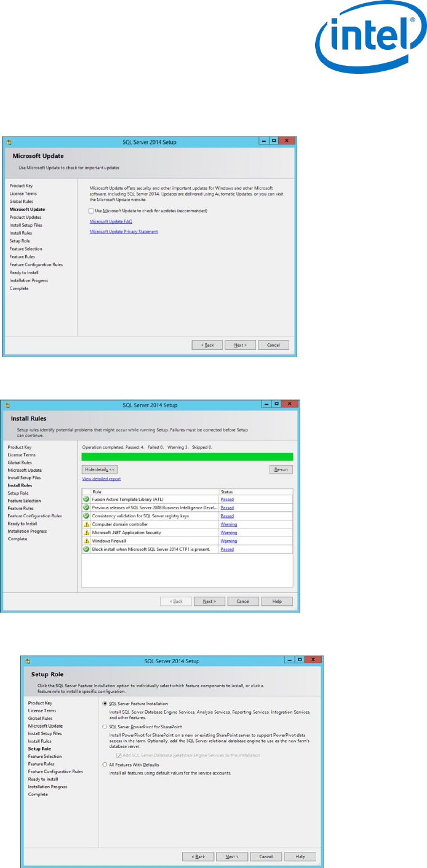Collapse rule list with Hide details button
This screenshot has height=868, width=427.
point(100,469)
